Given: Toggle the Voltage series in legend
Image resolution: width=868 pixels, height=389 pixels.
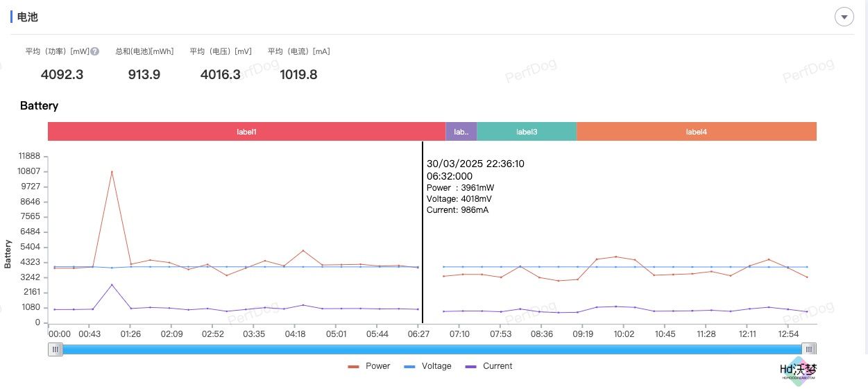Looking at the screenshot, I should pyautogui.click(x=427, y=366).
